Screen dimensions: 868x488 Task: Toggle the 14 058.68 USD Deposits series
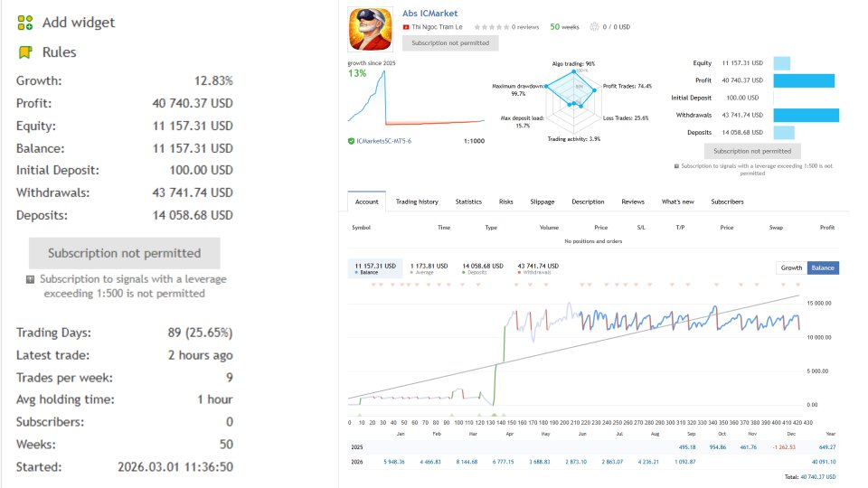coord(482,268)
